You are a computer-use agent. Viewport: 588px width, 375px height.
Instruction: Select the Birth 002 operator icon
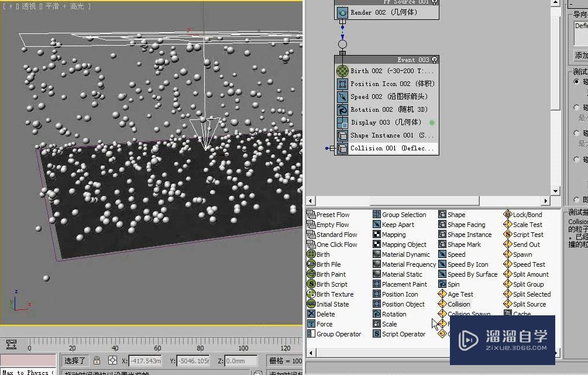pos(342,71)
